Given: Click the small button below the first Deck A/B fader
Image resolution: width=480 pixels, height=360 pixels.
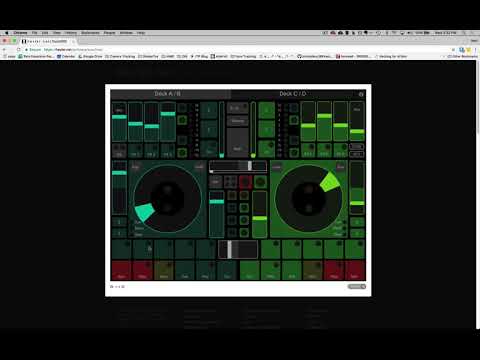Looking at the screenshot, I should (119, 150).
